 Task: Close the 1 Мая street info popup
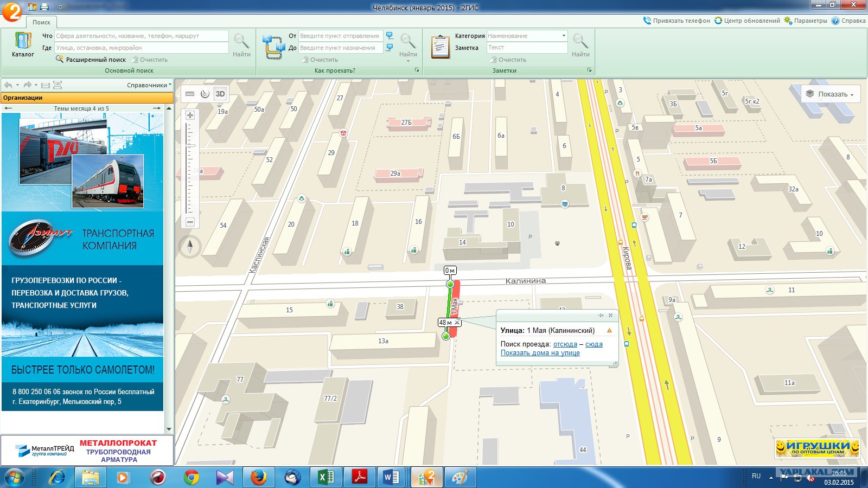pos(611,315)
